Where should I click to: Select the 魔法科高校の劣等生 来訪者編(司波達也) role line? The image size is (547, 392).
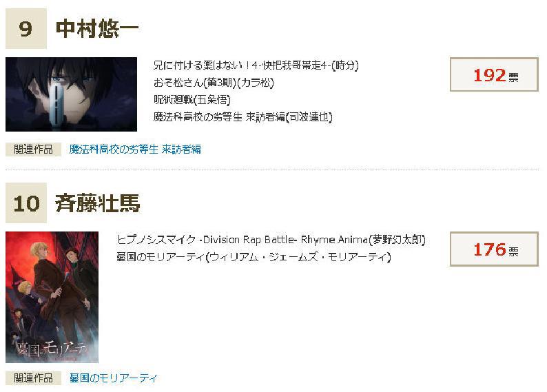pyautogui.click(x=243, y=117)
